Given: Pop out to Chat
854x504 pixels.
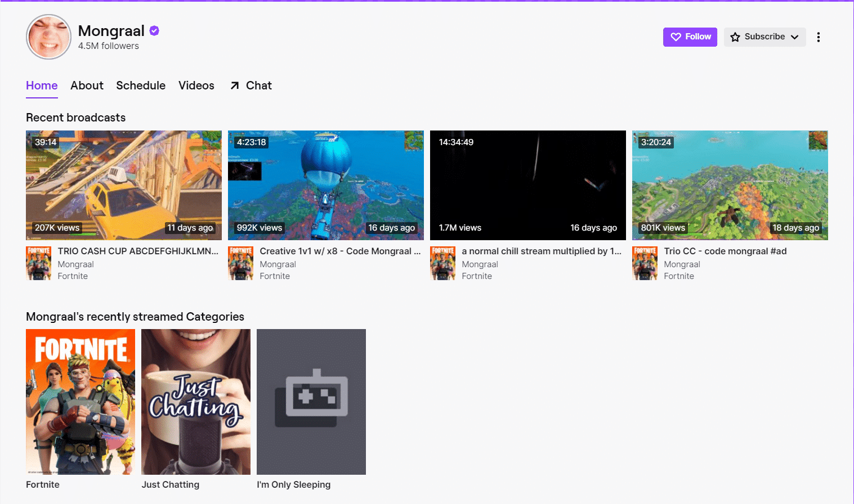Looking at the screenshot, I should click(x=251, y=85).
